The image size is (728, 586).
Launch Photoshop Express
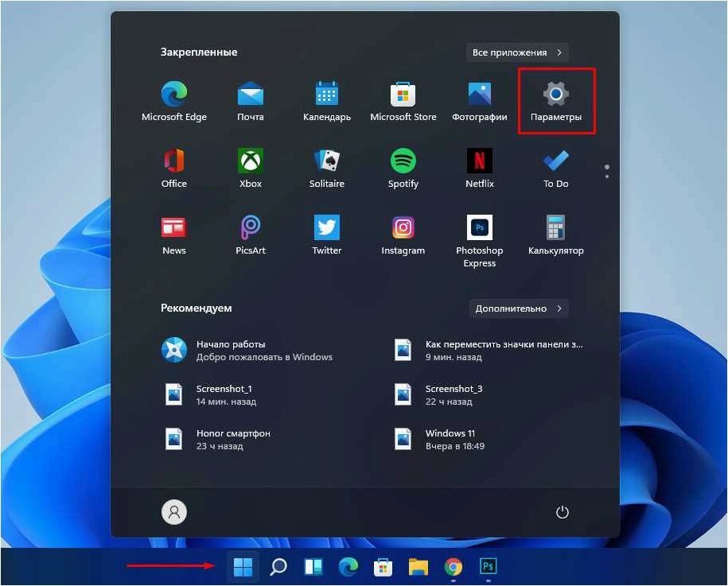point(480,241)
